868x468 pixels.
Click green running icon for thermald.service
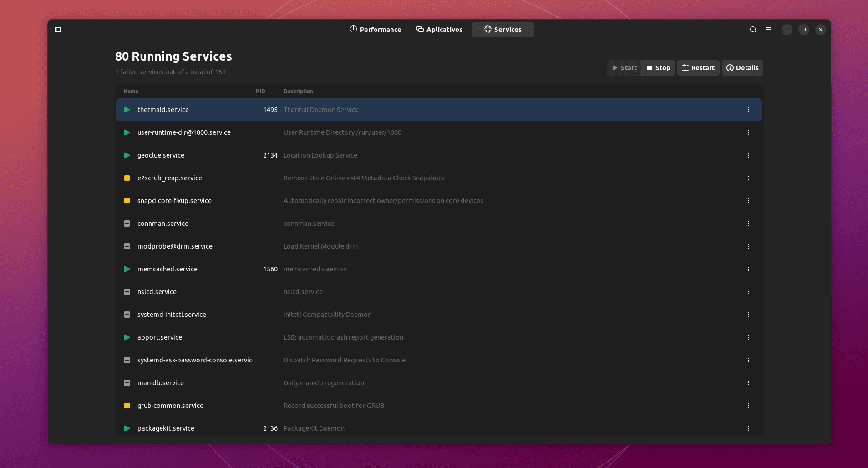127,110
